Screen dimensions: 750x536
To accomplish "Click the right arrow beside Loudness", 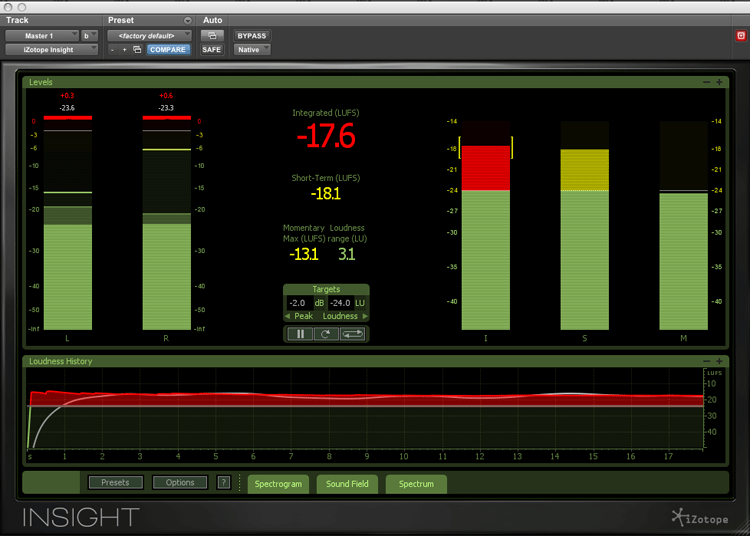I will click(365, 316).
